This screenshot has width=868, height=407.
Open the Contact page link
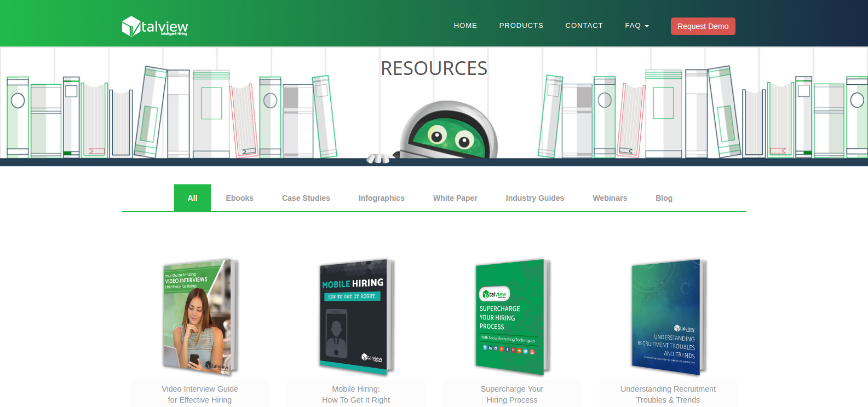[x=584, y=26]
